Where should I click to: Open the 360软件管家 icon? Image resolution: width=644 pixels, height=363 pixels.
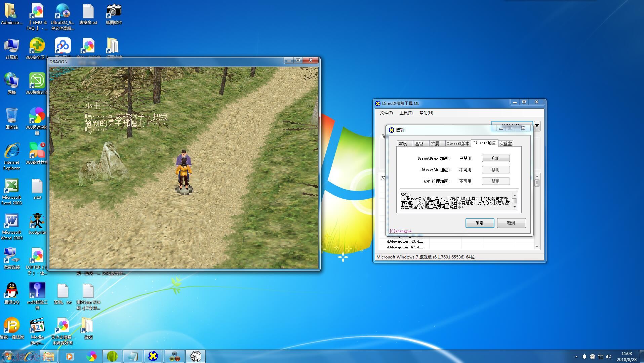point(37,154)
